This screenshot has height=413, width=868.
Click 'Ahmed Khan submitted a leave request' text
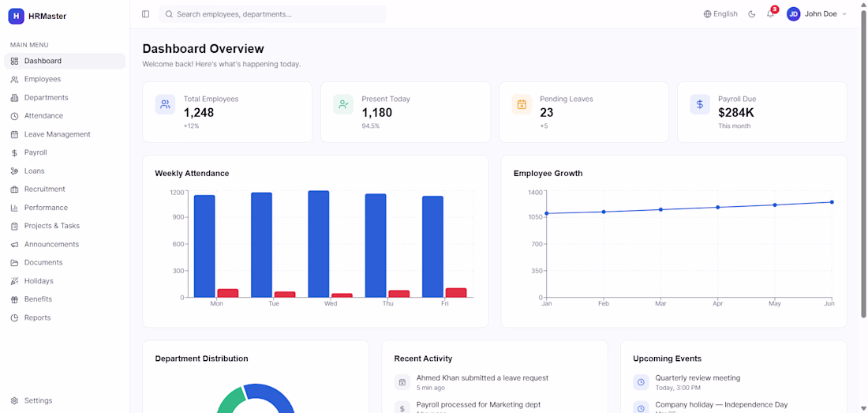(x=483, y=378)
